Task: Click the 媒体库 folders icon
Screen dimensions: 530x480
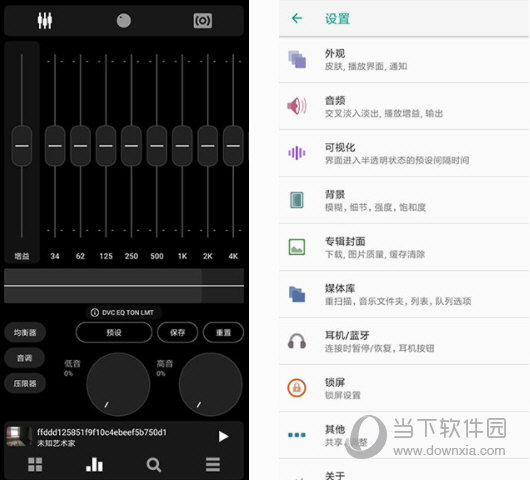Action: pos(297,294)
